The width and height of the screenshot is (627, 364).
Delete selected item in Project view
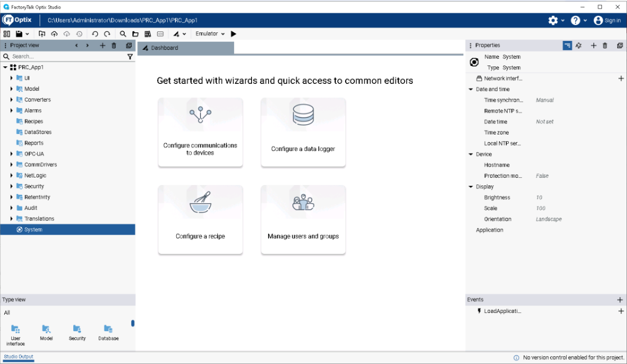[114, 45]
